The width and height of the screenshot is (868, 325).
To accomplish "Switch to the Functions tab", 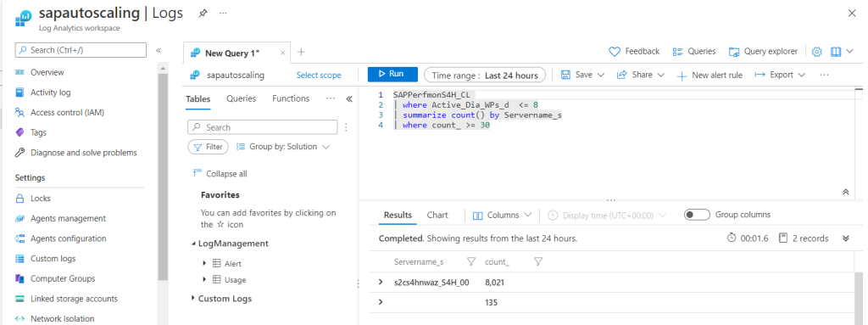I will pyautogui.click(x=291, y=98).
